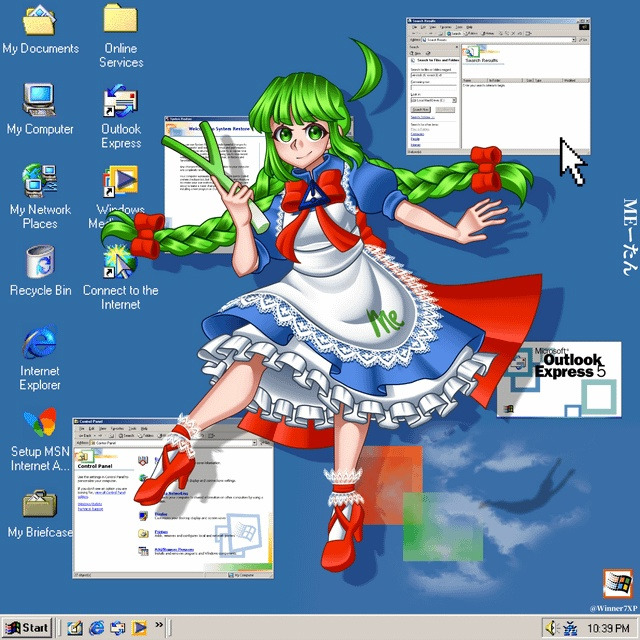Open the Add/Remove Programs icon in Control Panel

pyautogui.click(x=143, y=551)
